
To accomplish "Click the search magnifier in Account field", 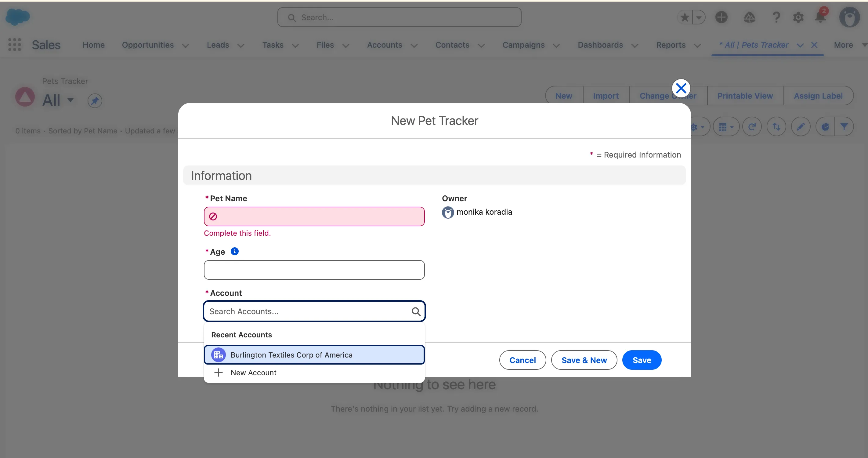I will [416, 311].
